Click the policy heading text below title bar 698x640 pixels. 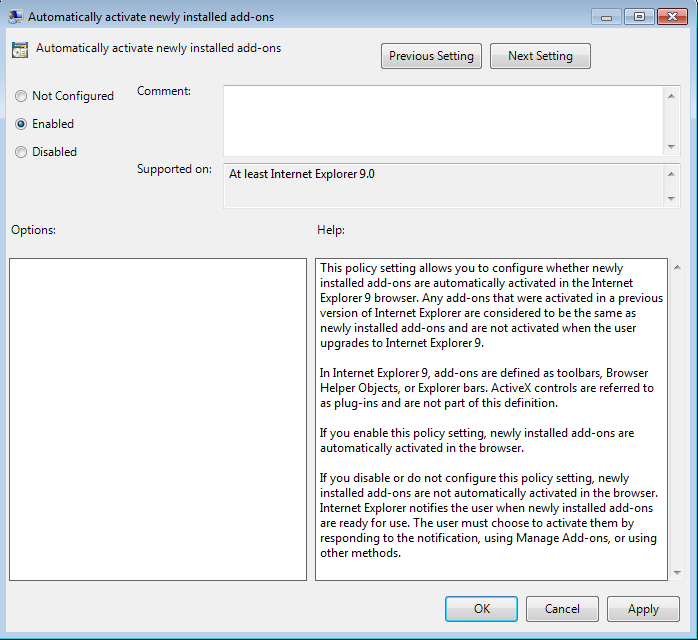click(158, 48)
